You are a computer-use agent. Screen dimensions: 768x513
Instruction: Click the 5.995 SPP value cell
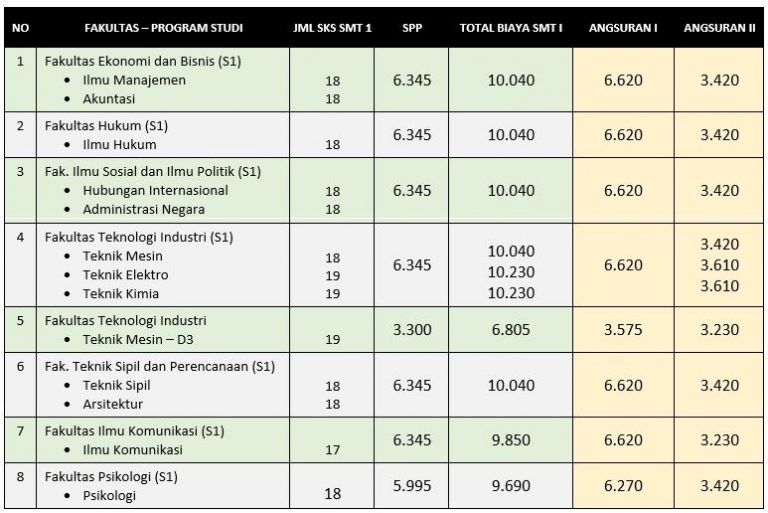tap(412, 486)
